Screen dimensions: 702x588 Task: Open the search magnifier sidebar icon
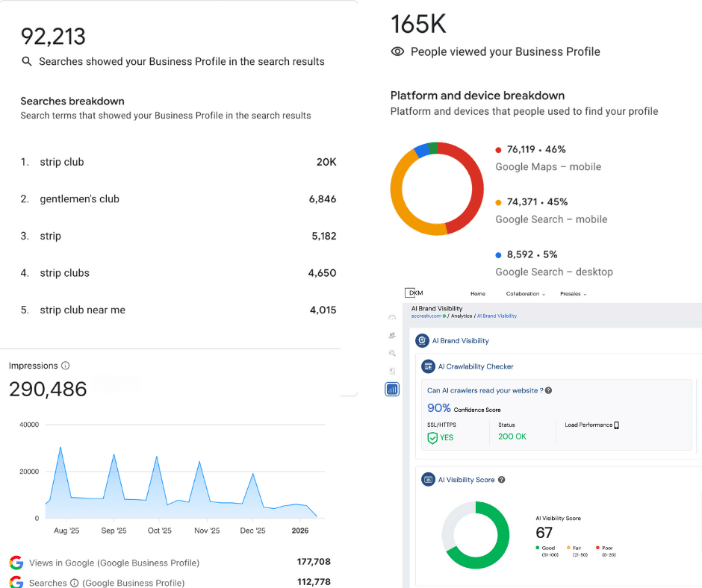point(392,353)
